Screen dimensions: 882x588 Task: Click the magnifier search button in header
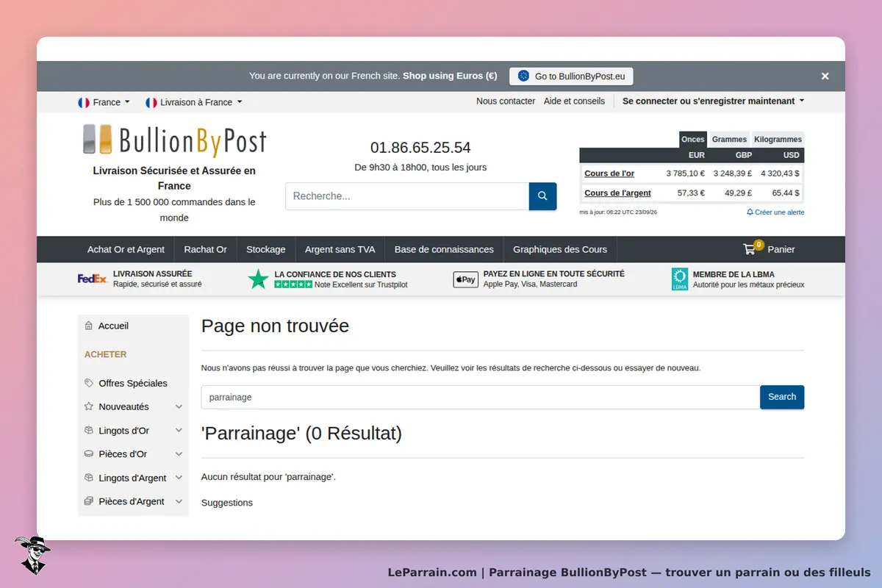tap(542, 196)
